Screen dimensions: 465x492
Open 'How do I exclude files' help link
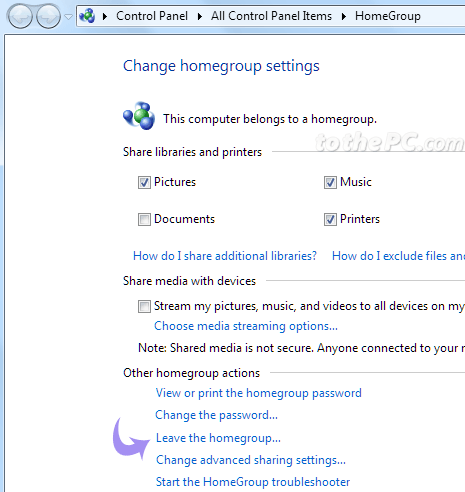398,256
